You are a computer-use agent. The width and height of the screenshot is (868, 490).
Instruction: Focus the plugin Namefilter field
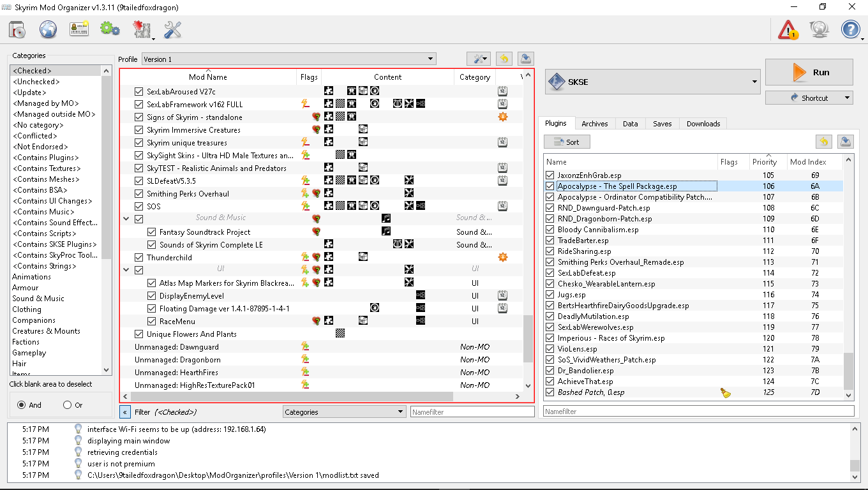pos(698,412)
